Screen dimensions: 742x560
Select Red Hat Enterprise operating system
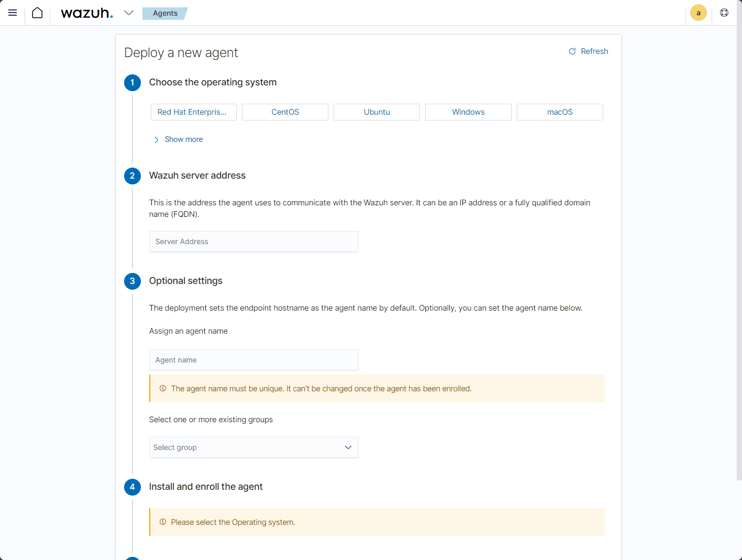tap(193, 112)
